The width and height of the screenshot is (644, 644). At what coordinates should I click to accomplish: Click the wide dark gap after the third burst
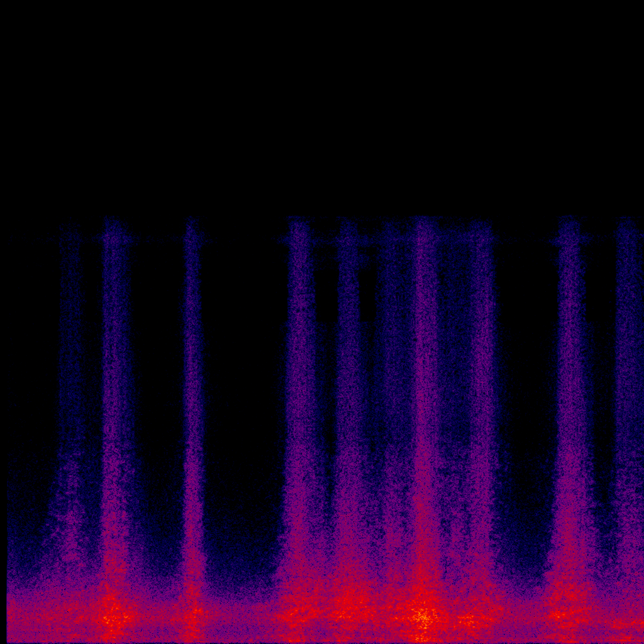pos(242,377)
